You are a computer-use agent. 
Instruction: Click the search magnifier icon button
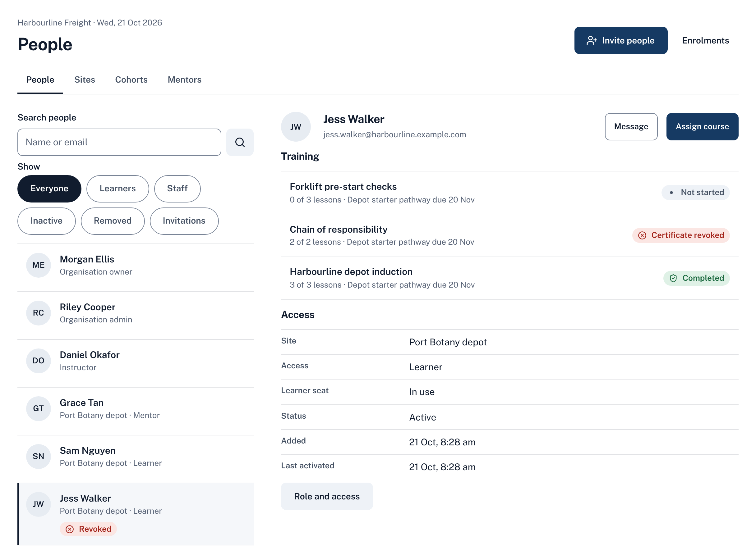[240, 142]
